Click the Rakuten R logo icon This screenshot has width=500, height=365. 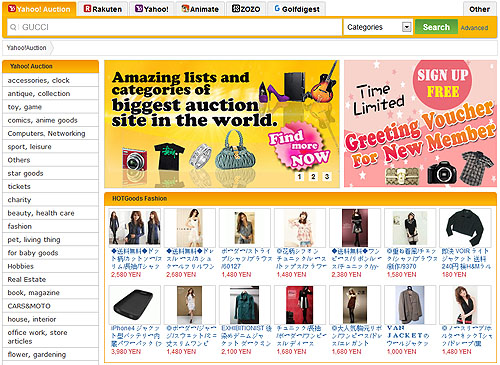click(x=87, y=9)
